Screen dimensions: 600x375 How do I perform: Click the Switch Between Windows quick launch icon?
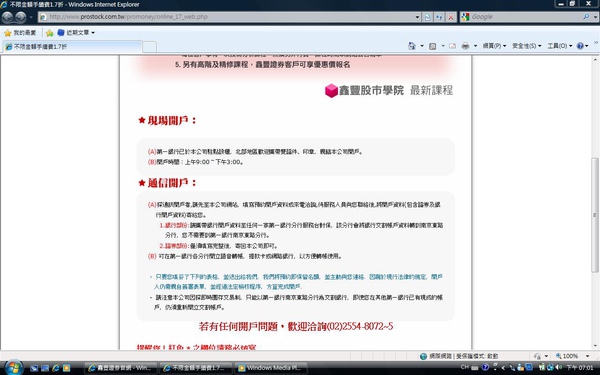45,368
